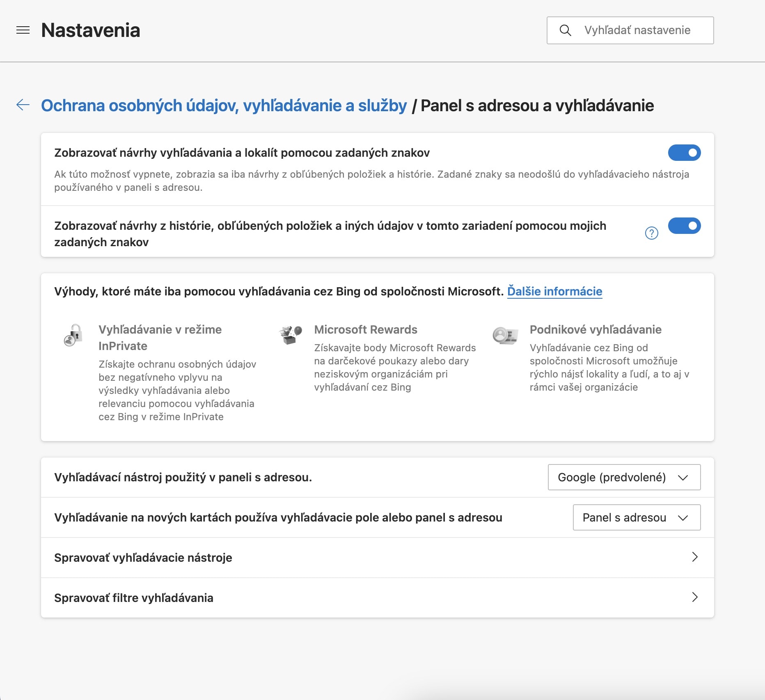Open Spravovať filtre vyhľadávania row
Viewport: 765px width, 700px height.
pos(378,598)
